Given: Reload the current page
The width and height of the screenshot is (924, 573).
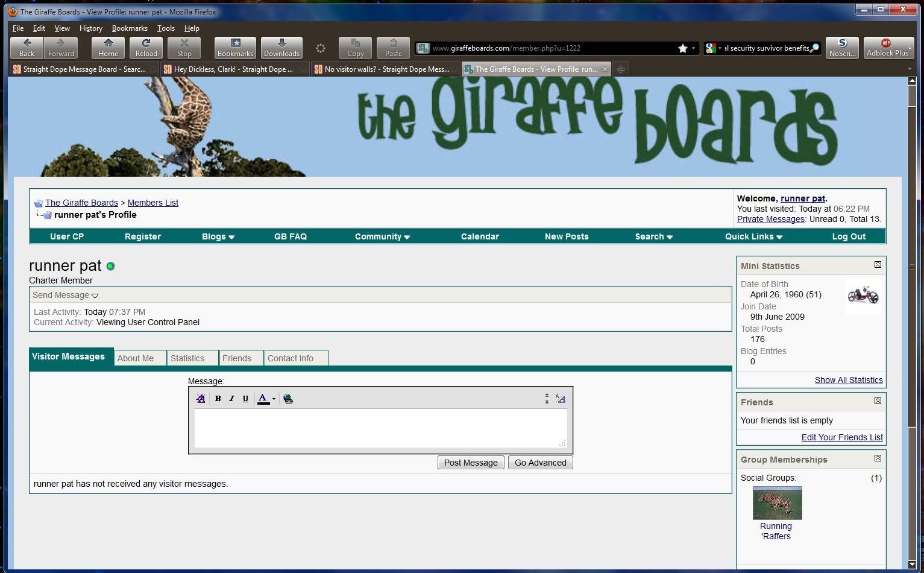Looking at the screenshot, I should click(x=146, y=48).
